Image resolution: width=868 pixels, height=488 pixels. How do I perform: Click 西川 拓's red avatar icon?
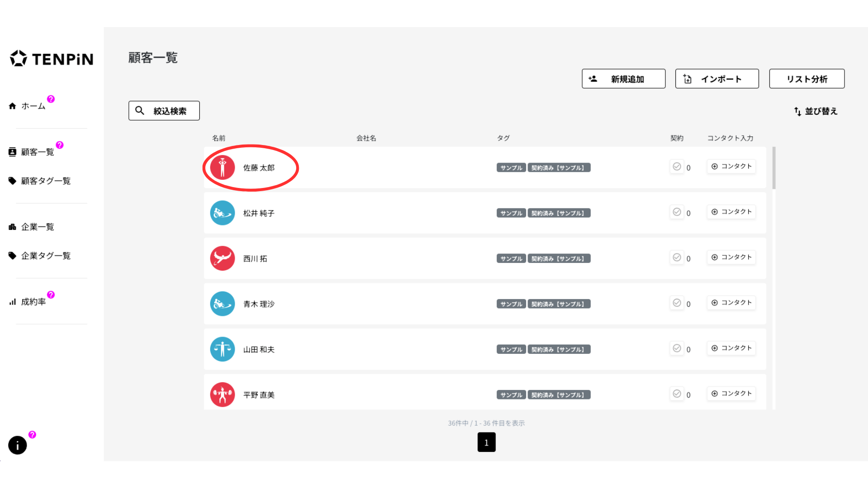[x=222, y=258]
